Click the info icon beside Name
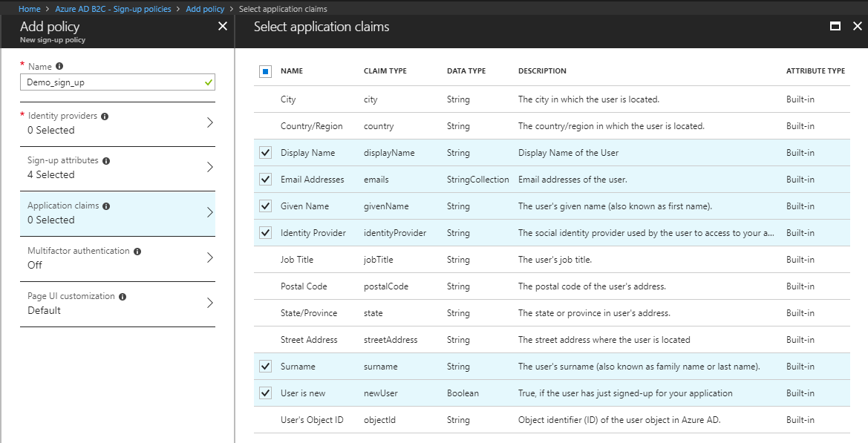Screen dimensions: 868x443 59,66
